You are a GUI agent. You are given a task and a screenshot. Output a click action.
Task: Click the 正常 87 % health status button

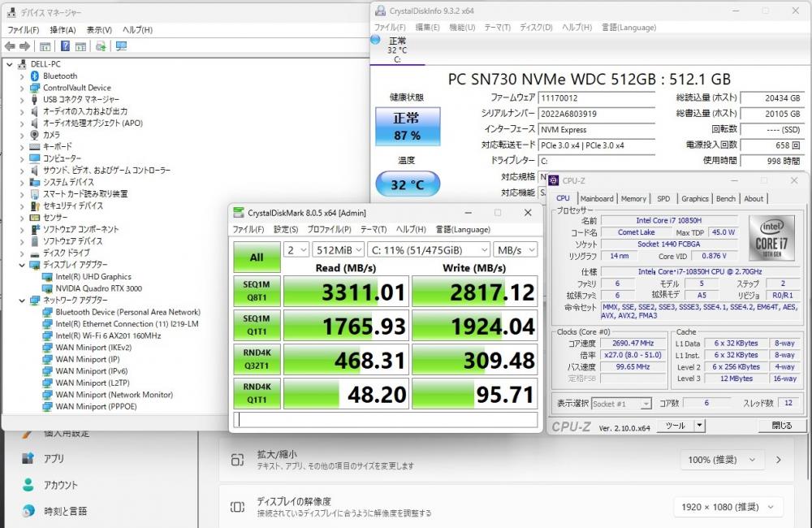pyautogui.click(x=408, y=127)
